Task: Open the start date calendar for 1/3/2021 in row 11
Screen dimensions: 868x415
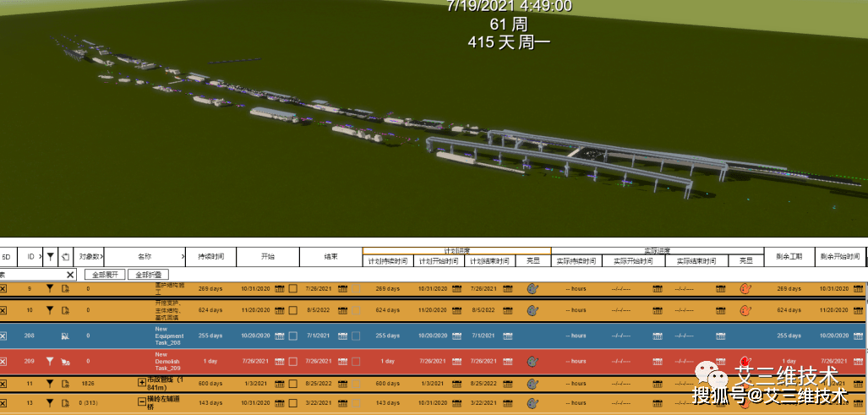Action: point(280,383)
